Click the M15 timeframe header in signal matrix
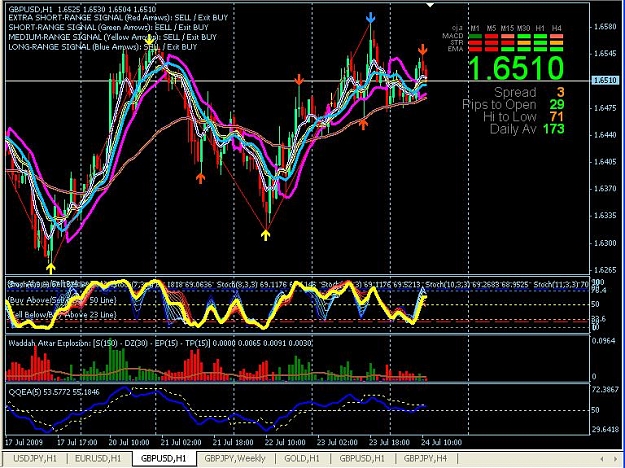Viewport: 625px width, 468px height. pos(507,28)
